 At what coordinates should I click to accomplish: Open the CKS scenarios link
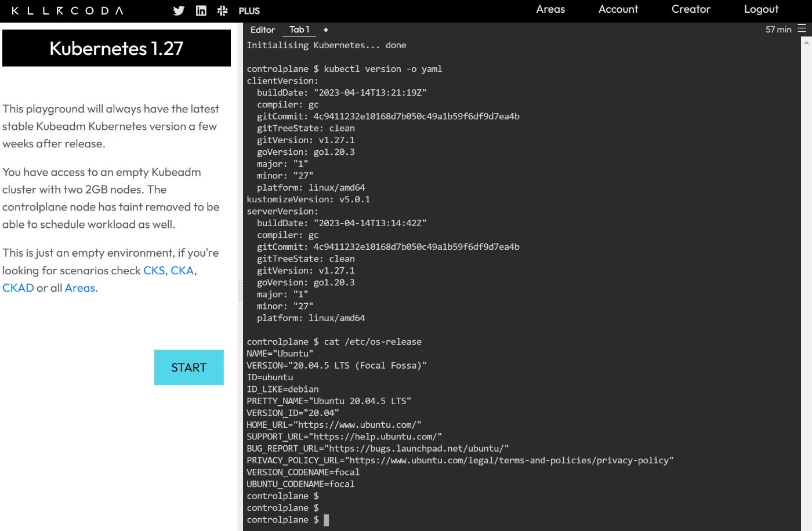tap(154, 271)
